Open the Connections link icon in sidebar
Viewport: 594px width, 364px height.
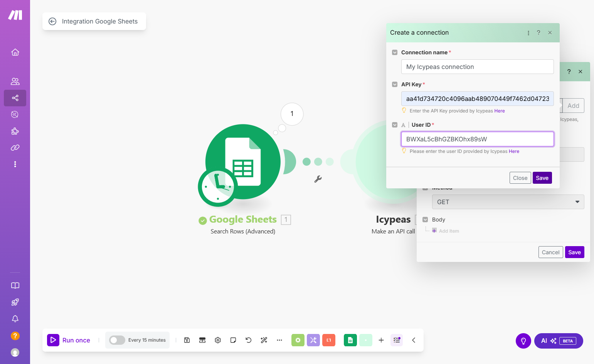point(15,148)
